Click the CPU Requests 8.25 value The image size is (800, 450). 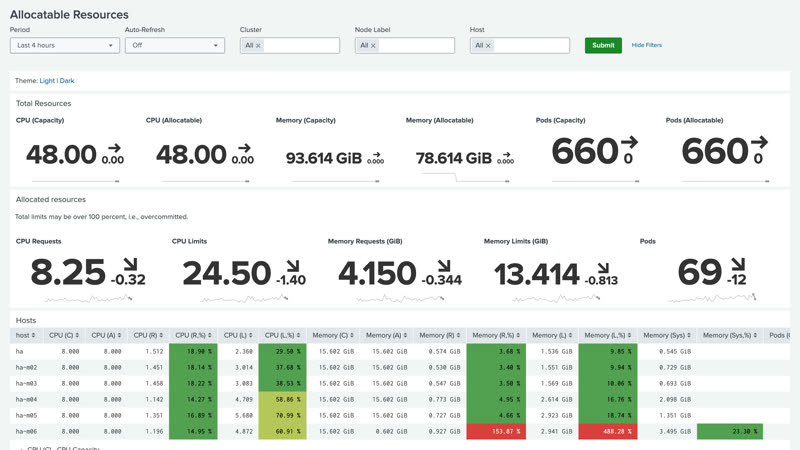[x=68, y=272]
